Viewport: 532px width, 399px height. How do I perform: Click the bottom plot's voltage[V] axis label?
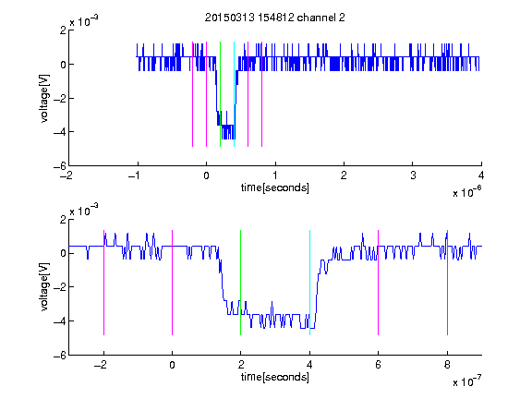(44, 286)
